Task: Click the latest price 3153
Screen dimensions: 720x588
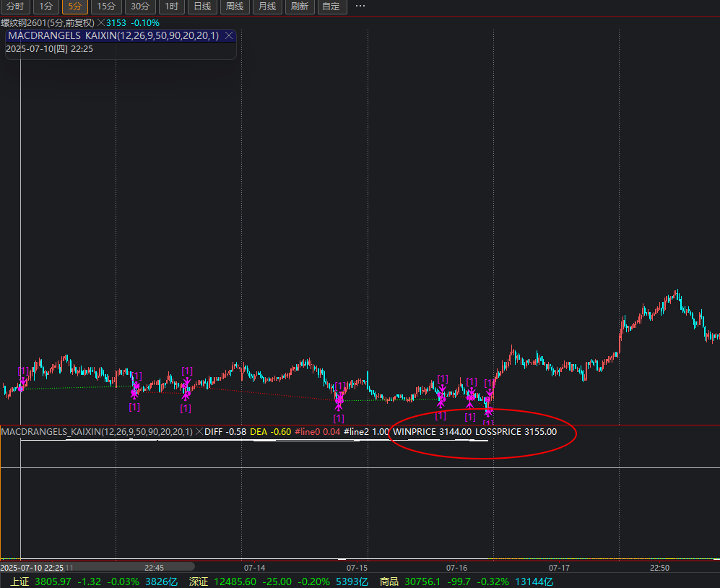Action: (116, 22)
